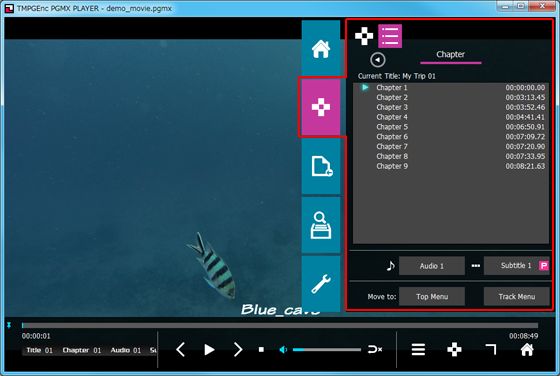Viewport: 560px width, 376px height.
Task: Click the Title 01 status label
Action: 40,350
